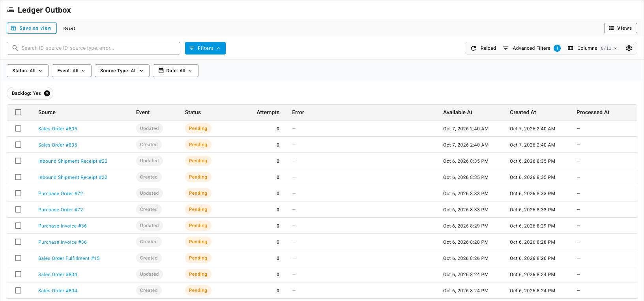Click the Status column header
This screenshot has height=301, width=644.
[x=193, y=112]
